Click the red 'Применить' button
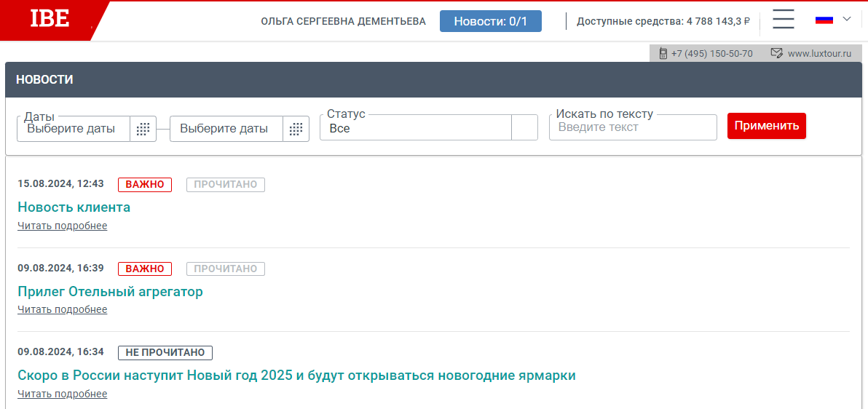 pos(766,126)
